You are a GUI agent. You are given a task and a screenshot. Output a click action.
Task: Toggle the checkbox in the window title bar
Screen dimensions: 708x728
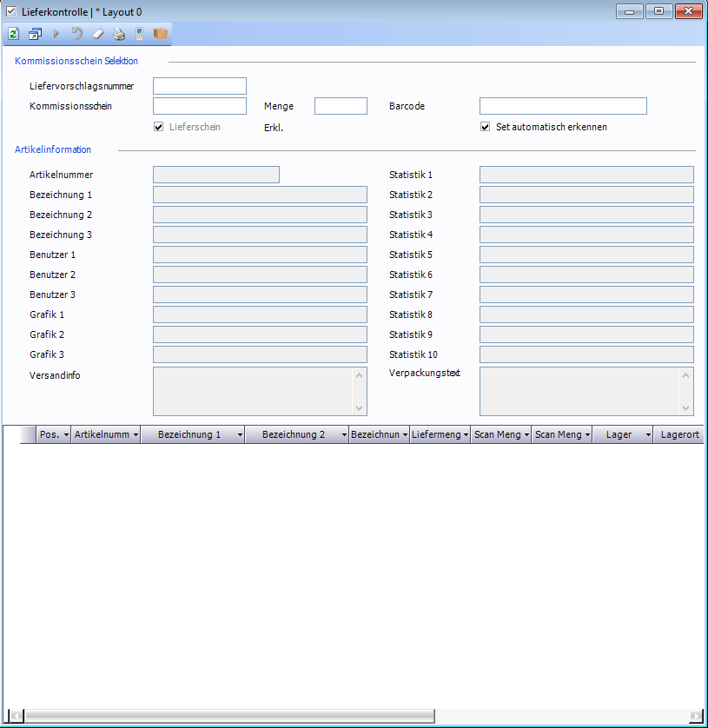[11, 11]
